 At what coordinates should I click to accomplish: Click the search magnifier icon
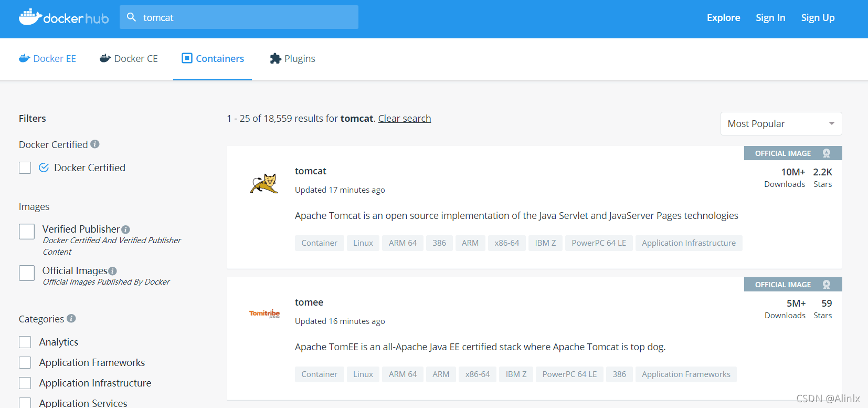[131, 17]
